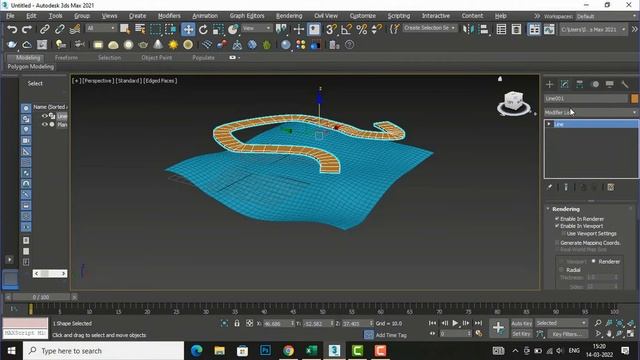Open the key filter Selected dropdown
This screenshot has width=640, height=360.
561,323
